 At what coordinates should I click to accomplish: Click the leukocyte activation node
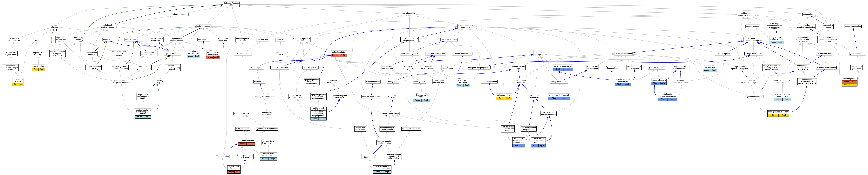(243, 53)
